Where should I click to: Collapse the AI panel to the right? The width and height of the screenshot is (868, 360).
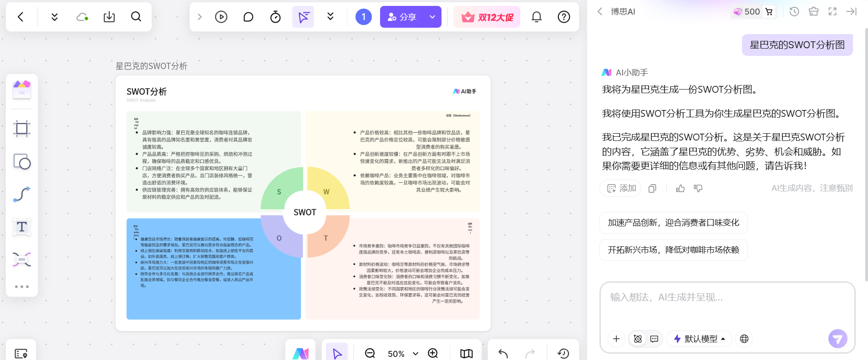click(x=852, y=11)
